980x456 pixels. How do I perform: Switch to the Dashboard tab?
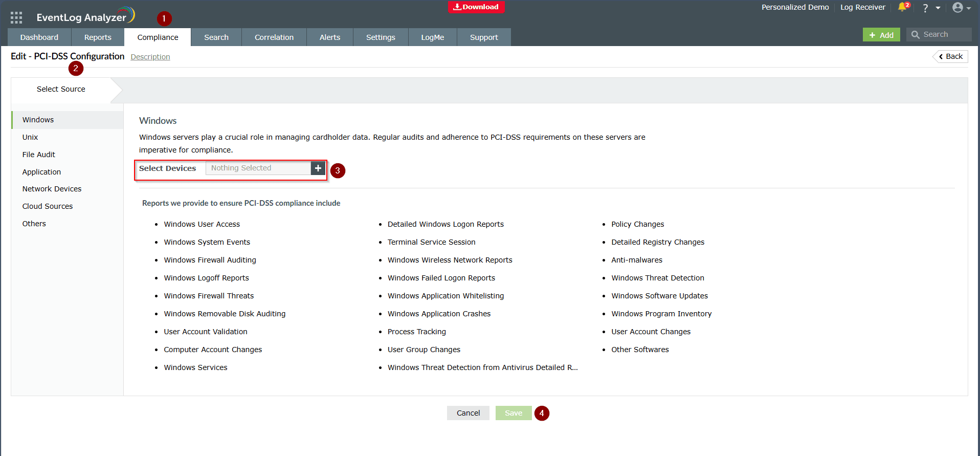39,37
